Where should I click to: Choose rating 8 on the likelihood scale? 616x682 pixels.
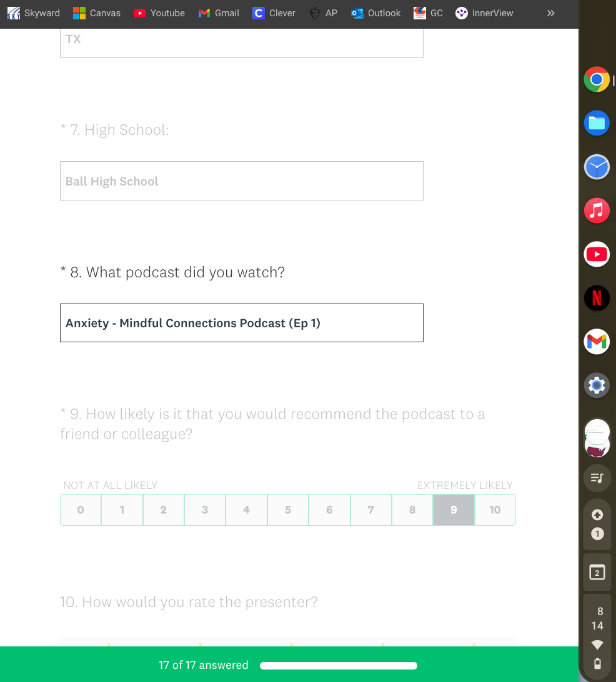(x=412, y=510)
